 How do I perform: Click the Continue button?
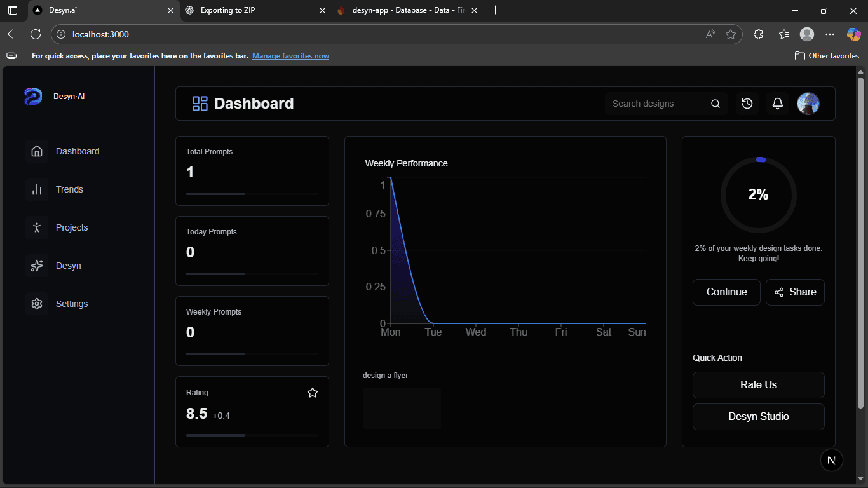click(726, 292)
